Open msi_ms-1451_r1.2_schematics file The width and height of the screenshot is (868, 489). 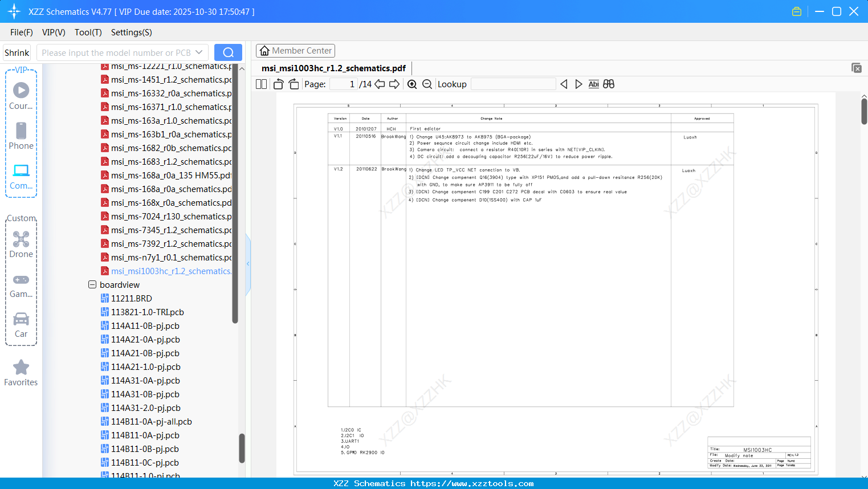click(166, 80)
